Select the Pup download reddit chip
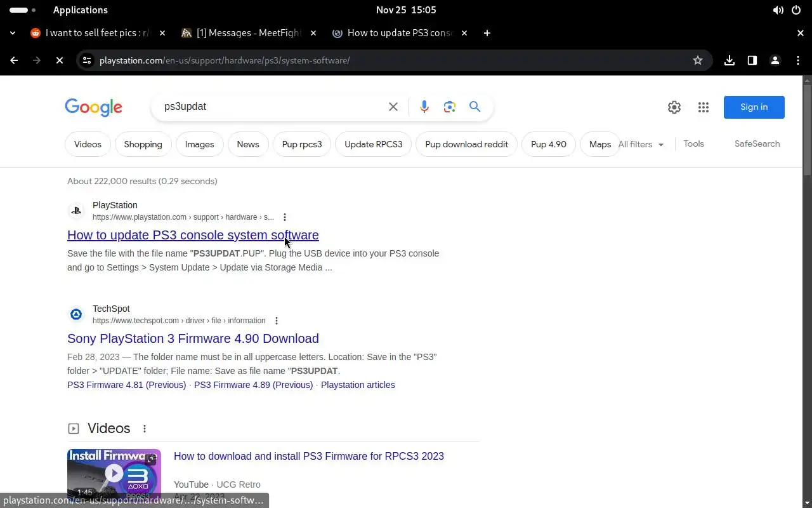Screen dimensions: 812x508 pyautogui.click(x=466, y=144)
